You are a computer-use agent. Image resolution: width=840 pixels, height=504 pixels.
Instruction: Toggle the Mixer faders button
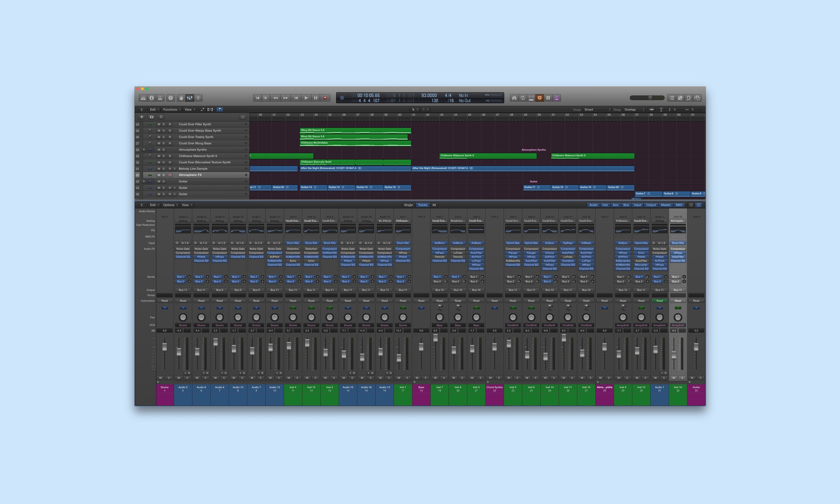(x=190, y=98)
